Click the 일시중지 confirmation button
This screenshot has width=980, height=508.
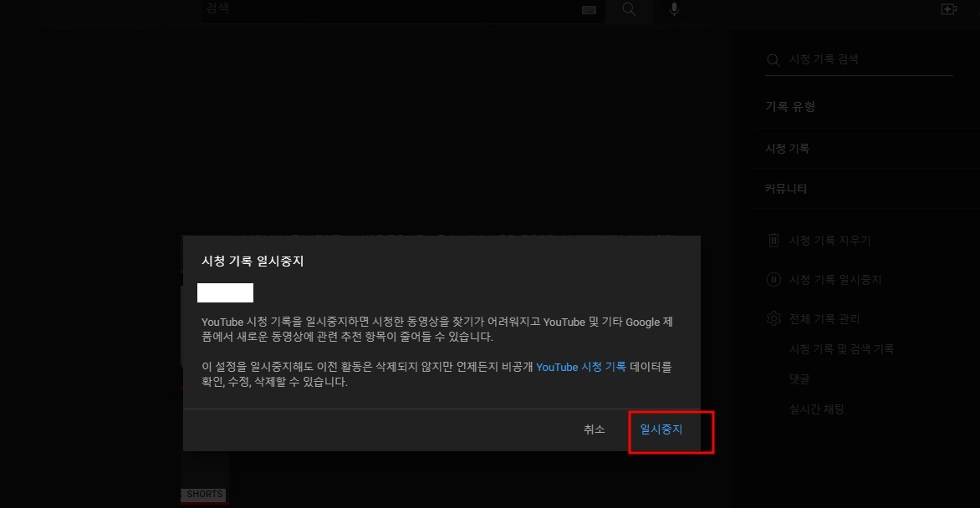[661, 429]
